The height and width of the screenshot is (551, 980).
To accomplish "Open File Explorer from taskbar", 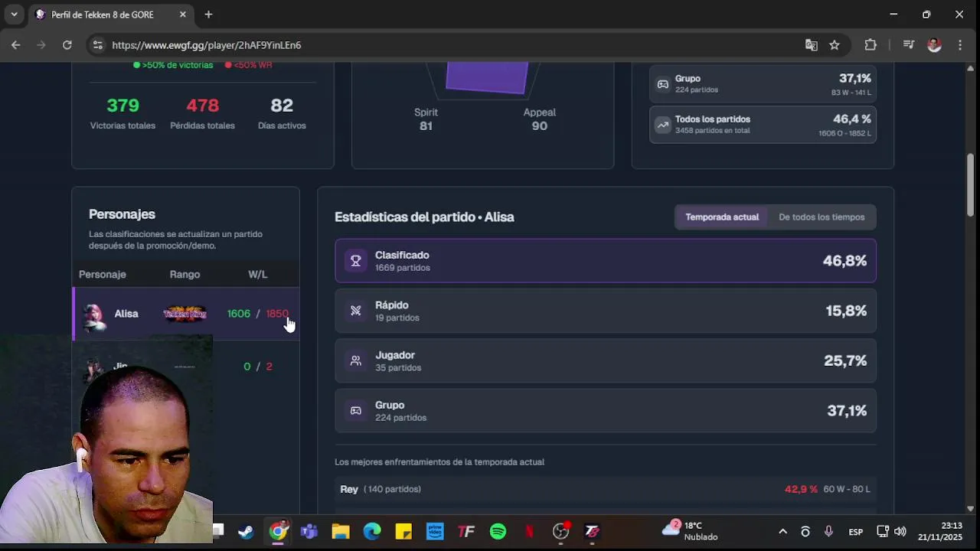I will (341, 531).
